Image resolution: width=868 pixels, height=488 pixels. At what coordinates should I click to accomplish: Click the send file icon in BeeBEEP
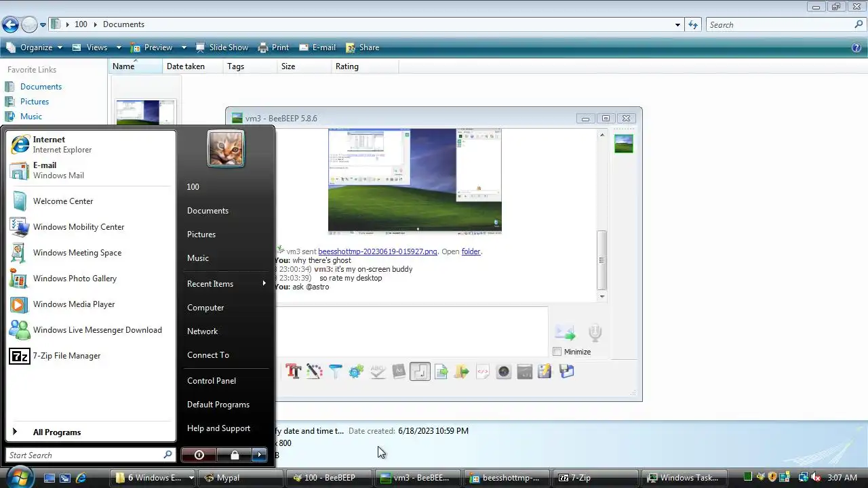coord(441,371)
